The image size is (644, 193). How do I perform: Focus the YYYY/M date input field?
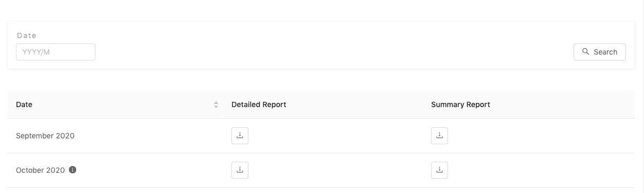pyautogui.click(x=56, y=52)
